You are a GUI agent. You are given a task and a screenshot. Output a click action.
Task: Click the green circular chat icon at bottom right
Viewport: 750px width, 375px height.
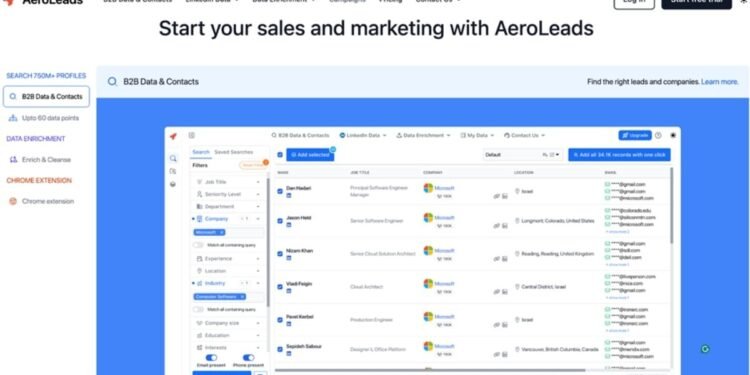[705, 349]
